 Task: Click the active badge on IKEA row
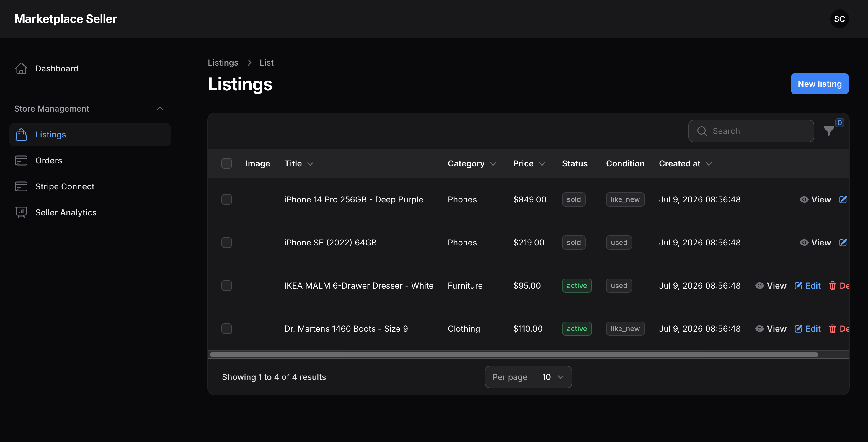coord(577,285)
